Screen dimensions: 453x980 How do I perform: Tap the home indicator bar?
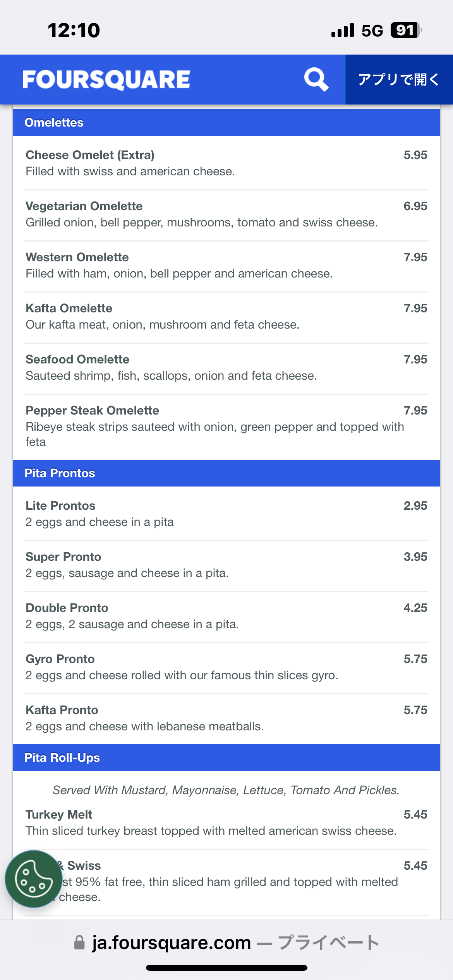point(226,968)
